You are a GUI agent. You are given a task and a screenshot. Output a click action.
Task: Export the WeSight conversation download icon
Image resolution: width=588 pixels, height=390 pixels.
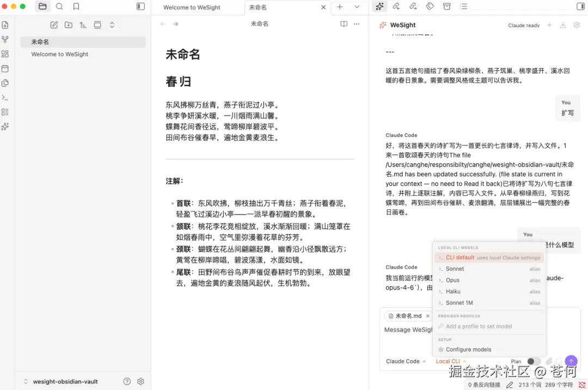coord(563,25)
